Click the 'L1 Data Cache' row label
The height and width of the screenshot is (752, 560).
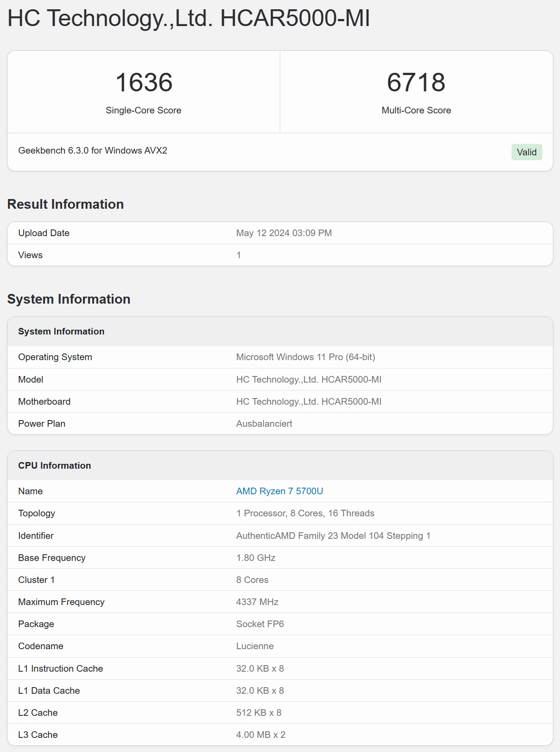pos(49,691)
